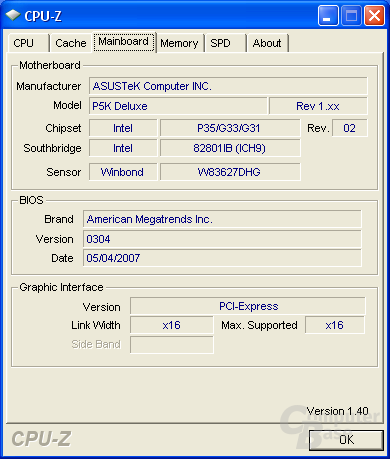Image resolution: width=390 pixels, height=459 pixels.
Task: Click the Link Width label
Action: tap(96, 325)
